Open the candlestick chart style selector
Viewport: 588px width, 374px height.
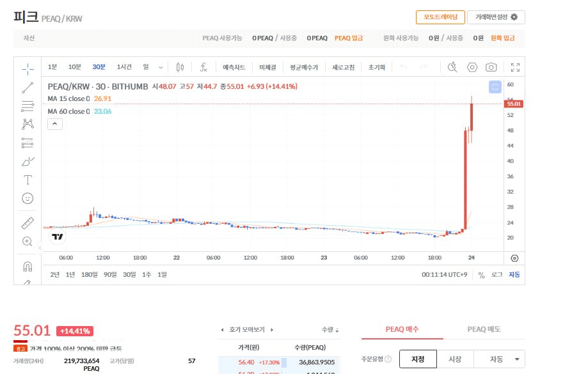(180, 67)
